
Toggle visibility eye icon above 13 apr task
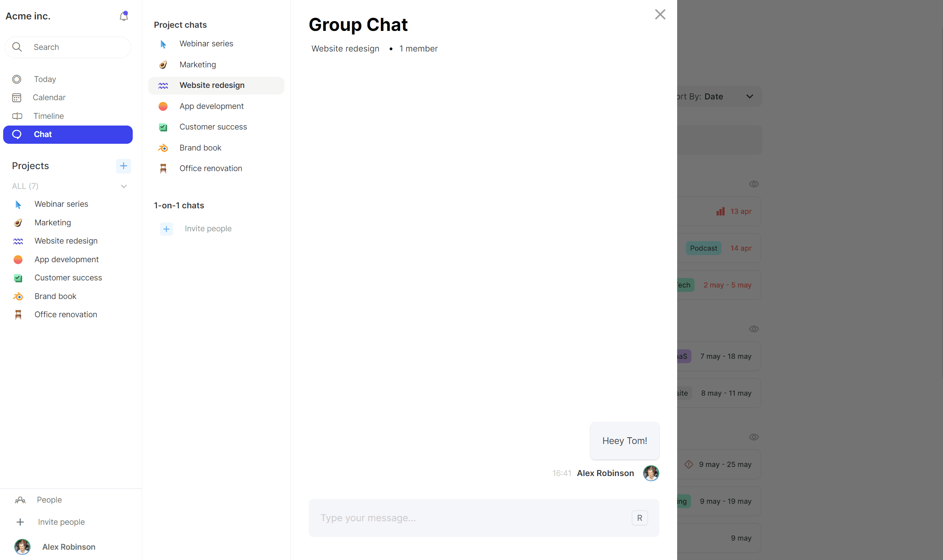754,184
